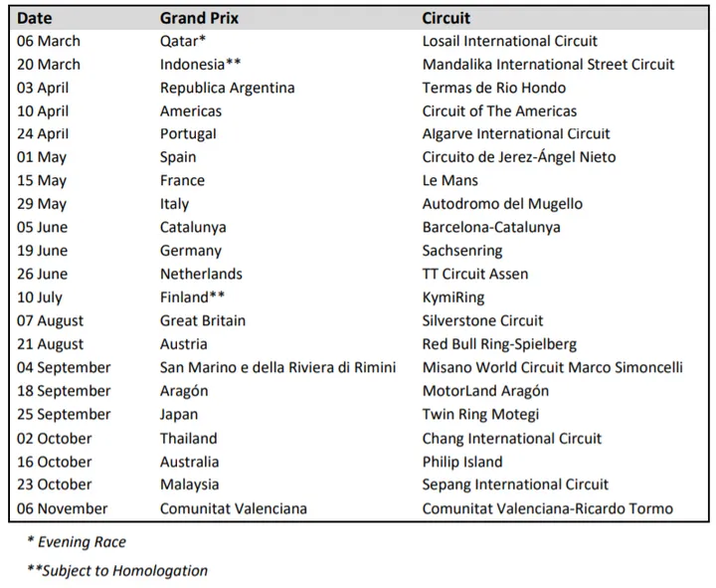Select Autodromo del Mugello circuit
The height and width of the screenshot is (588, 716).
502,204
